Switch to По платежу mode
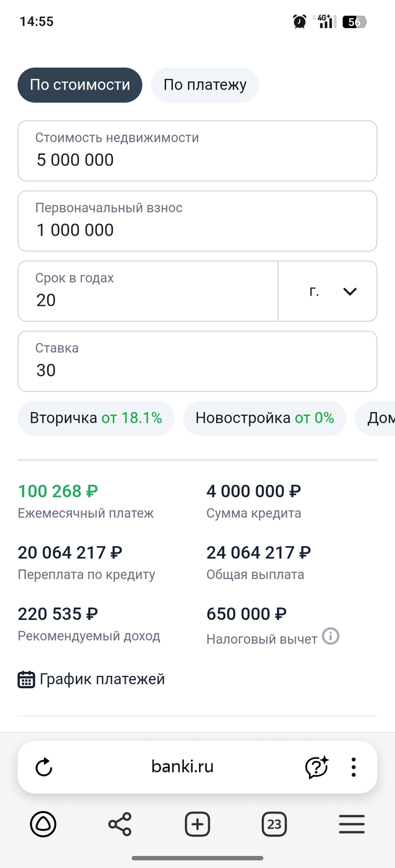The image size is (395, 868). (205, 85)
